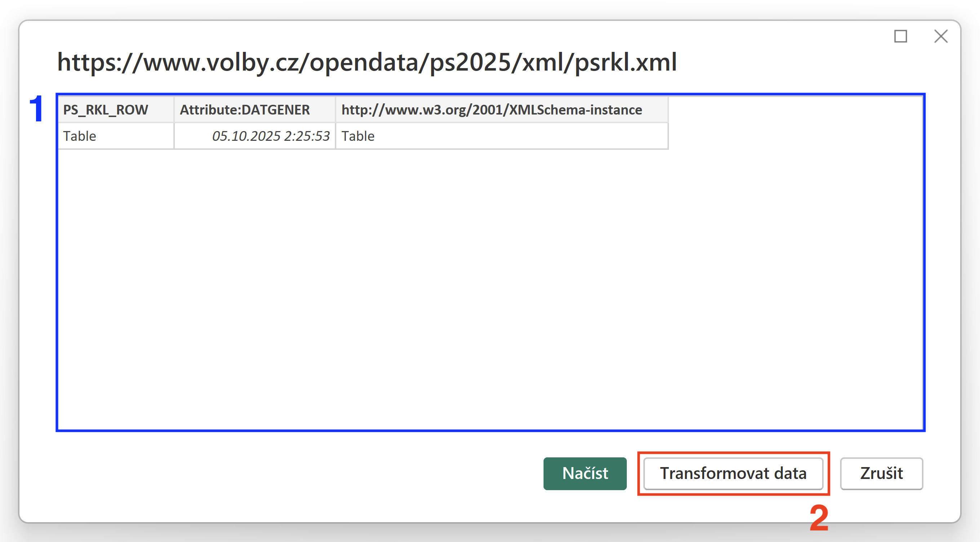This screenshot has height=542, width=980.
Task: Close the dialog with the X icon
Action: pos(941,36)
